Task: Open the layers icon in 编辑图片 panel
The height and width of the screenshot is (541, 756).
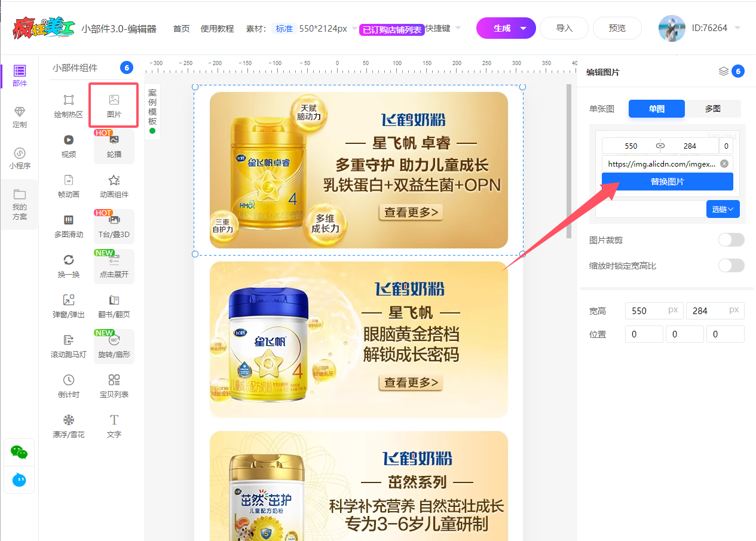Action: pos(724,72)
